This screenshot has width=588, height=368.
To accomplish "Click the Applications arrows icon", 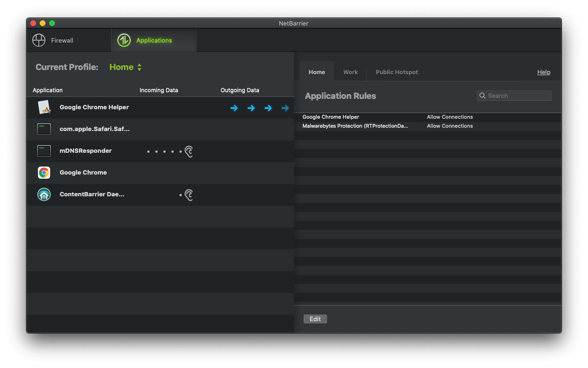I will (x=124, y=40).
